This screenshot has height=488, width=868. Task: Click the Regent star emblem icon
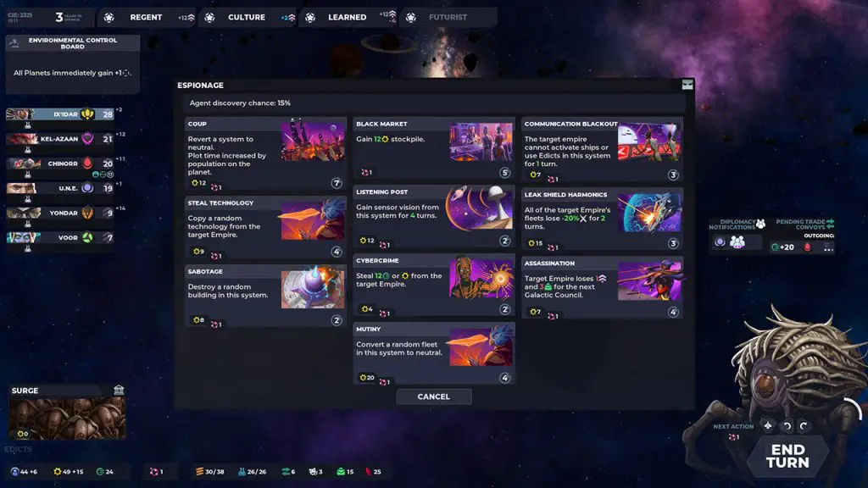[109, 18]
